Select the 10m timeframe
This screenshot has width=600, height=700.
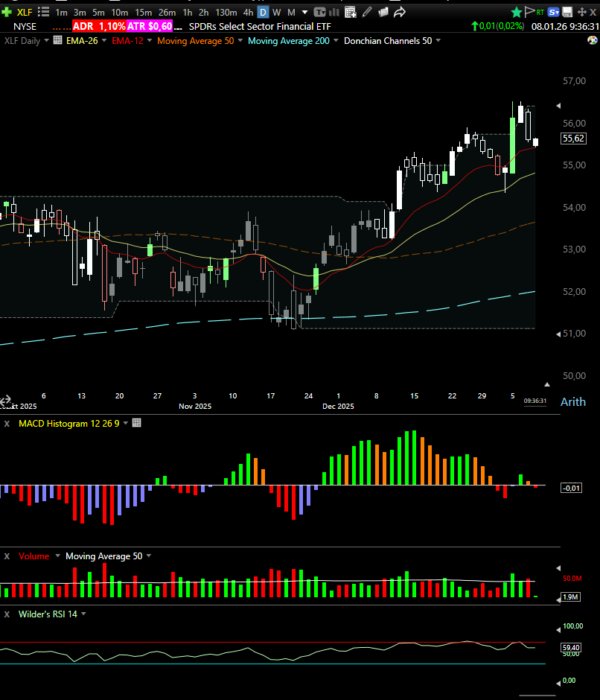[120, 13]
